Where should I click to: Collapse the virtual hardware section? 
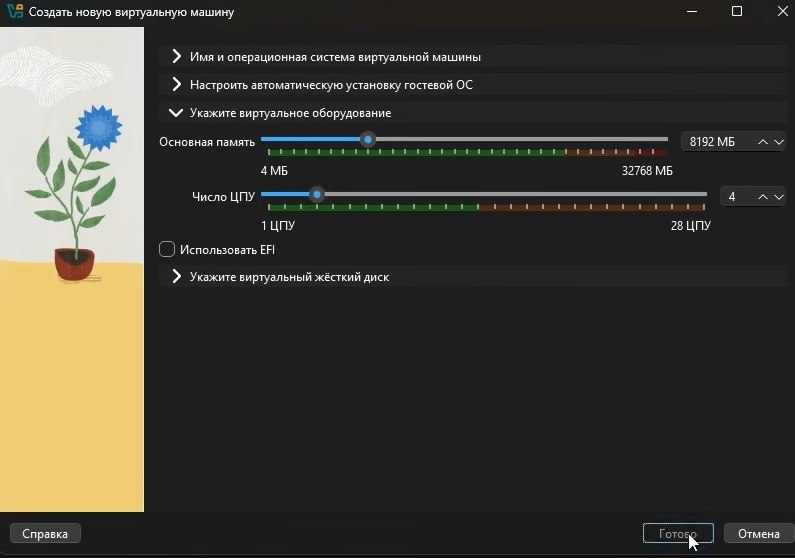[x=473, y=113]
